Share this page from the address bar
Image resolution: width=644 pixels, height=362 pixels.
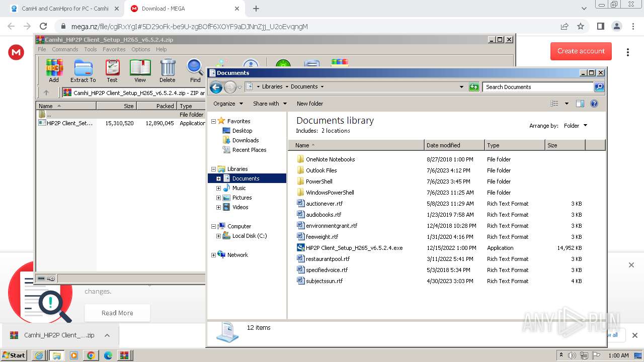[565, 26]
